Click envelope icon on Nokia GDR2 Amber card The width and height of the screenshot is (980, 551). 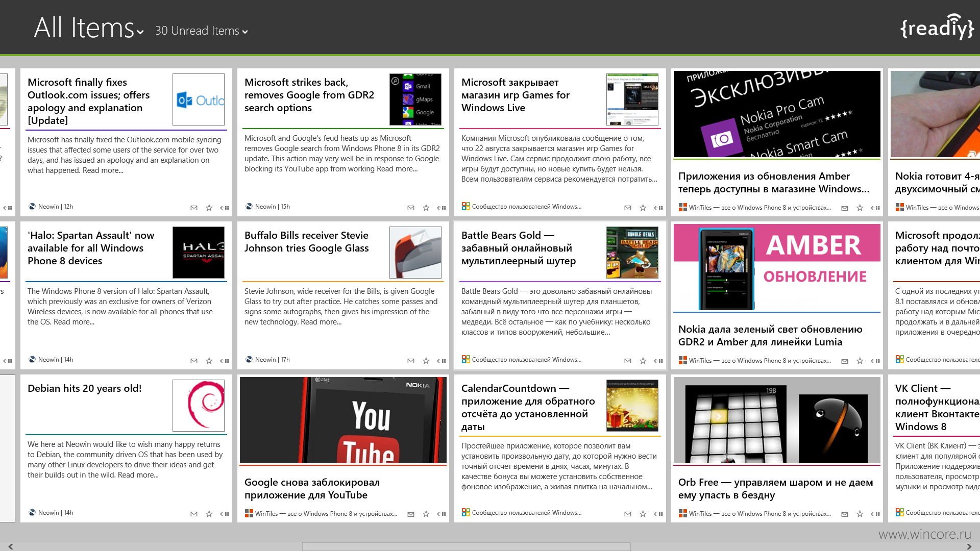[x=845, y=361]
